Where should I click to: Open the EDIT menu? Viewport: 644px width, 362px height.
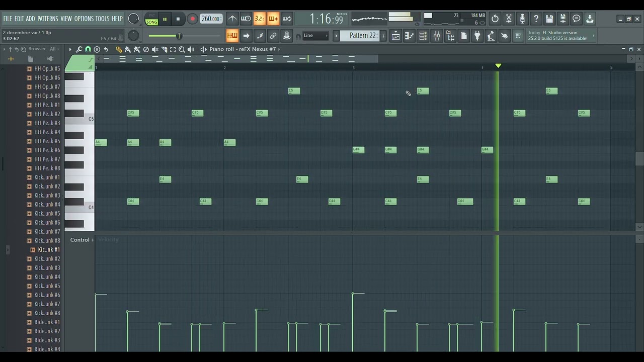(19, 19)
